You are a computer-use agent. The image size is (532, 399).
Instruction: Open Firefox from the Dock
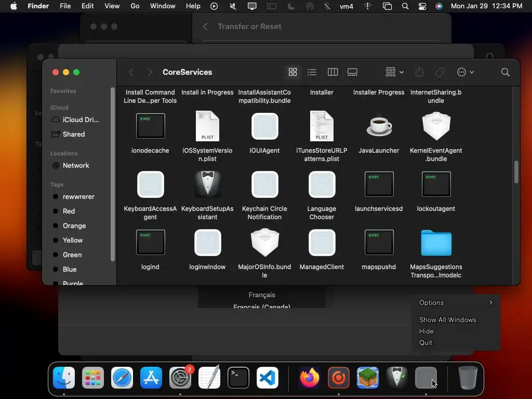tap(310, 378)
